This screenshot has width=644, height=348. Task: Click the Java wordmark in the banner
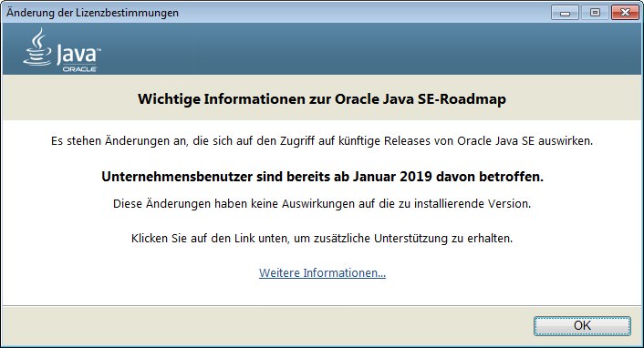[x=78, y=55]
